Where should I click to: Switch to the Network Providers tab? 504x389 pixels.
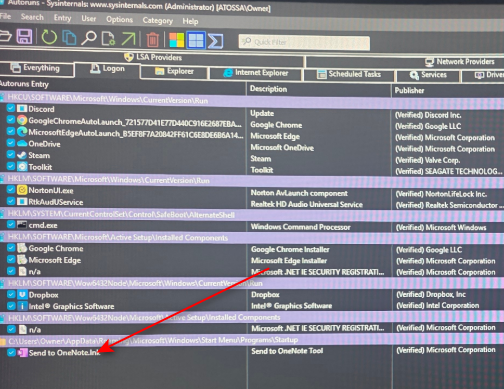[460, 62]
